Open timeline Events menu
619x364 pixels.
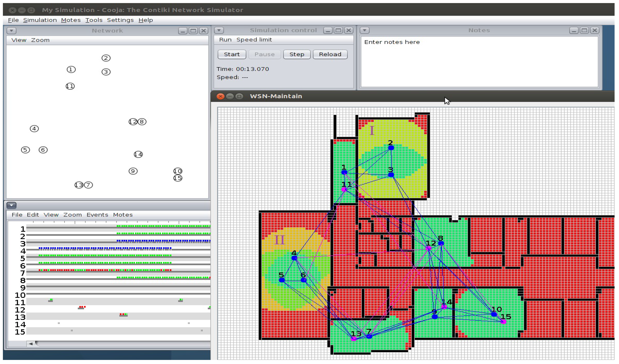(x=98, y=215)
